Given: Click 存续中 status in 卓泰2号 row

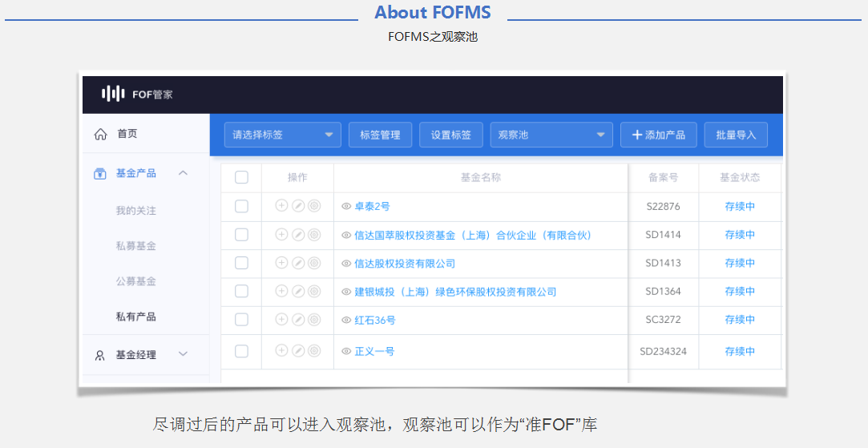Looking at the screenshot, I should coord(740,207).
